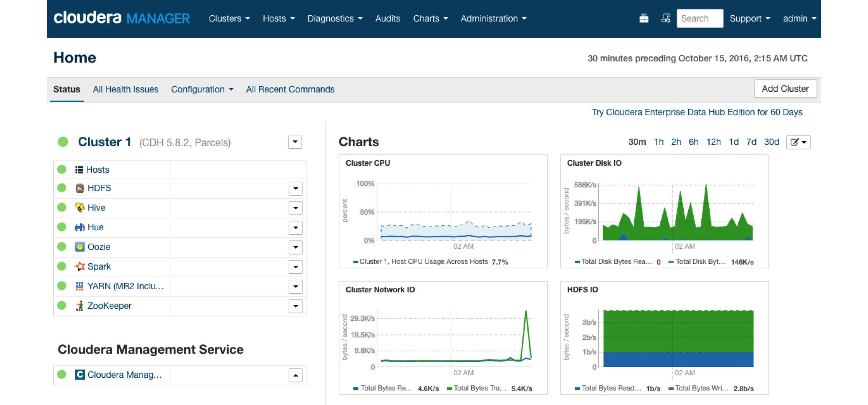Open the Charts menu in the navbar
This screenshot has width=868, height=405.
[431, 19]
